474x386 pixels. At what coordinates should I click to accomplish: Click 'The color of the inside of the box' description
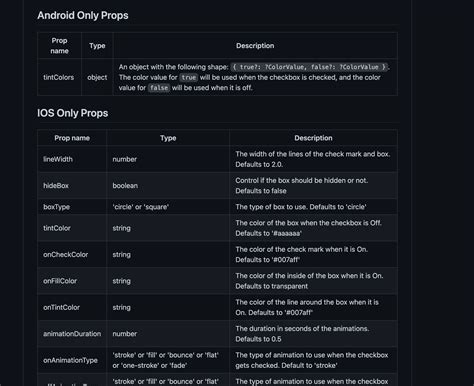point(309,281)
